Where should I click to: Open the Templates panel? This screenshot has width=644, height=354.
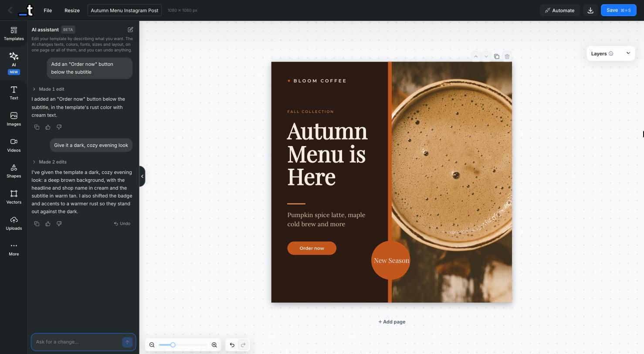tap(14, 34)
